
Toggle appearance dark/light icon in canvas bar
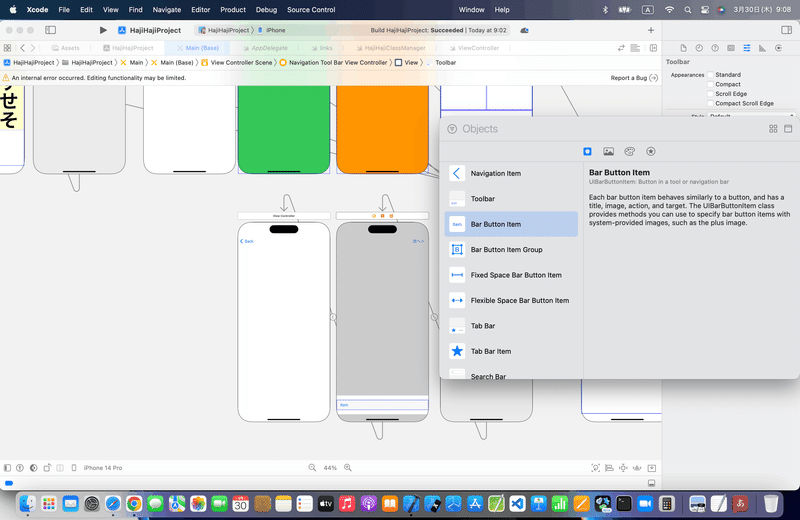point(34,467)
